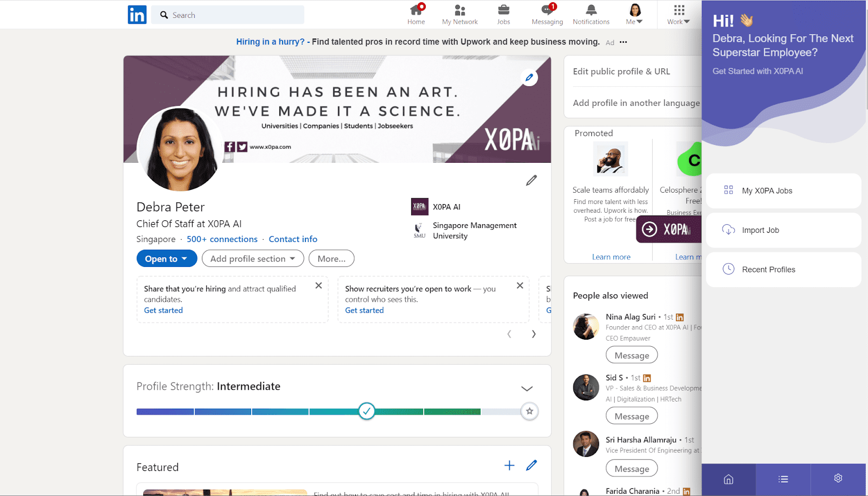Click Get started under hiring card
868x496 pixels.
(x=163, y=310)
